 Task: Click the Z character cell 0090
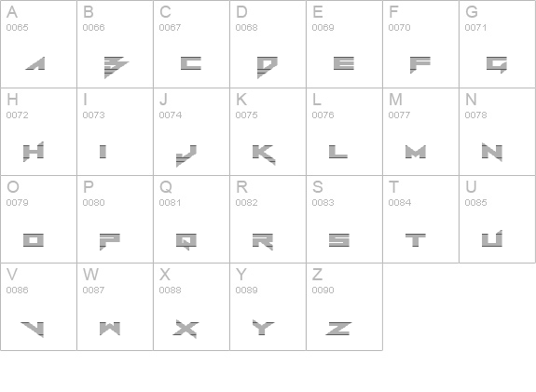[x=344, y=306]
